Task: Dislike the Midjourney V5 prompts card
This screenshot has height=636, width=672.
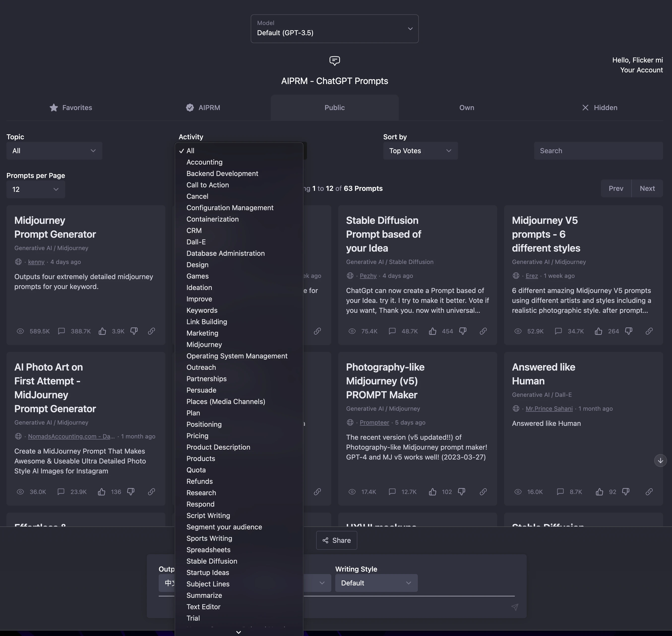Action: [629, 331]
